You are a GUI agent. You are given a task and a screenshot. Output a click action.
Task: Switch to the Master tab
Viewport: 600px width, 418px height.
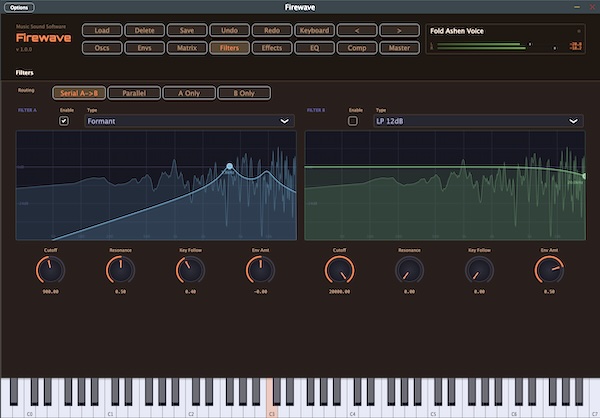399,48
